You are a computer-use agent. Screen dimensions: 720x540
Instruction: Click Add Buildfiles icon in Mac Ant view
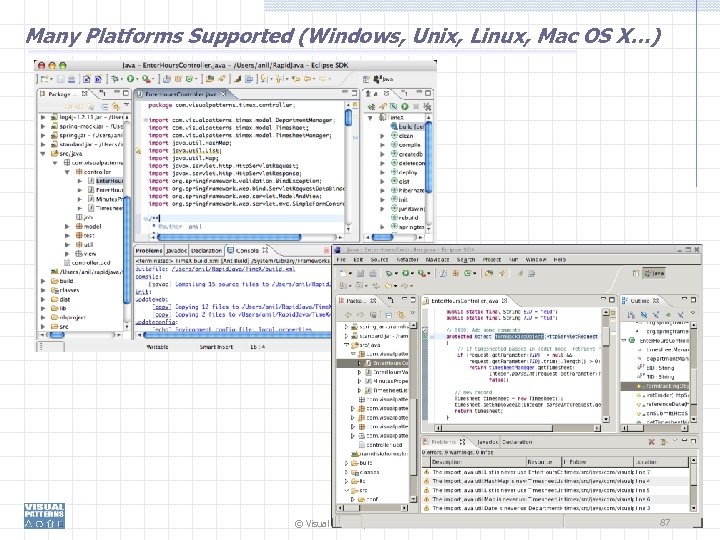[371, 107]
